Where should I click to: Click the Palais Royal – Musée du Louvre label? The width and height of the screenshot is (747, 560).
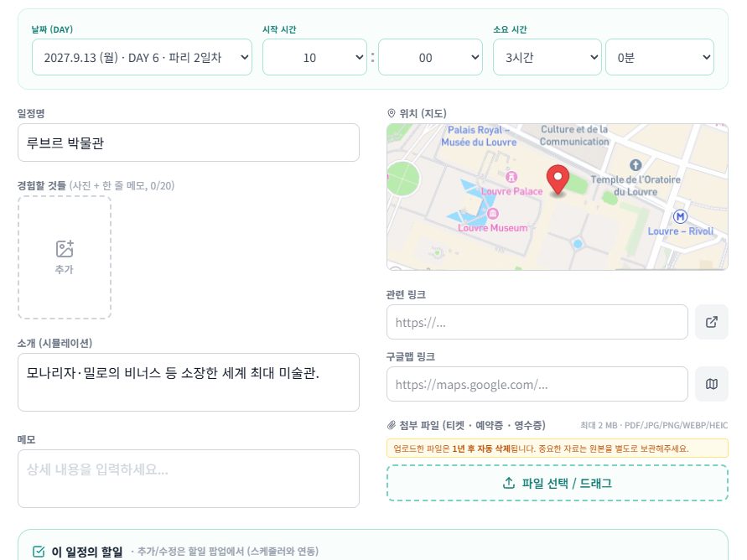[x=479, y=136]
